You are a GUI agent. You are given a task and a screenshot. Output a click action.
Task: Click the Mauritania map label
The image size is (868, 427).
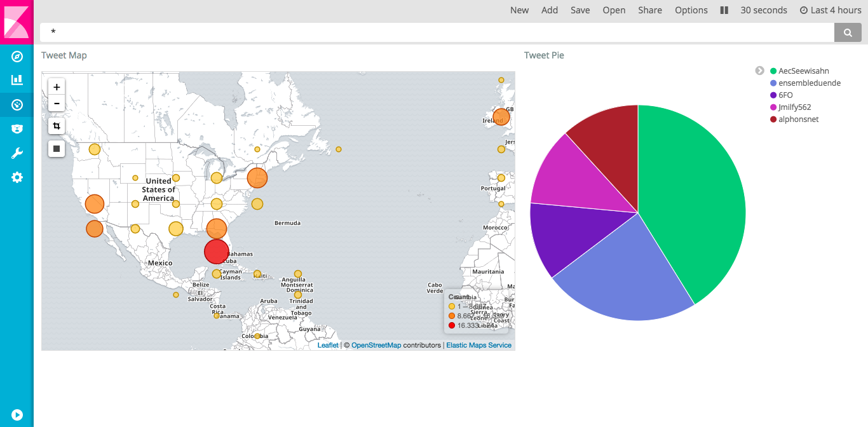489,271
